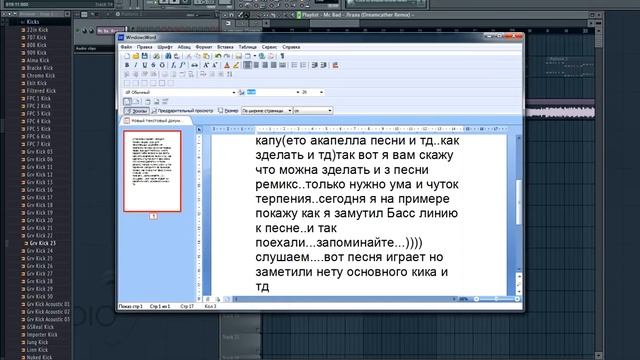The height and width of the screenshot is (360, 640).
Task: Click the decrease indent icon
Action: point(315,65)
